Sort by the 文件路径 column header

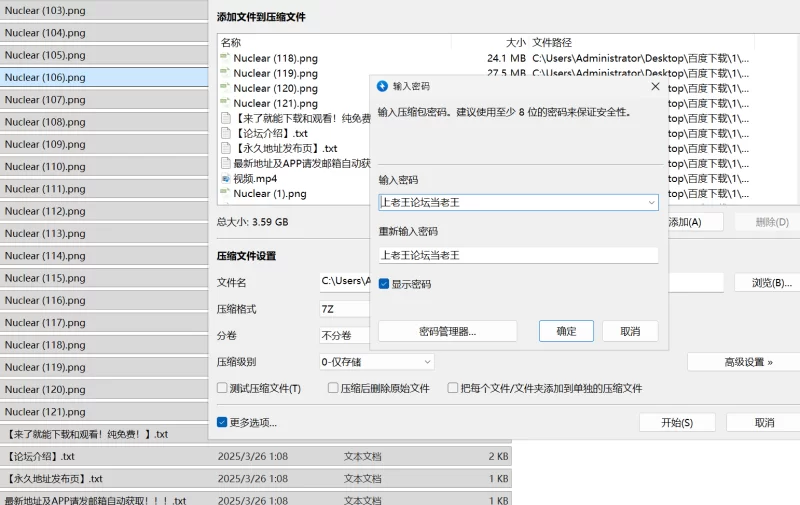coord(552,43)
